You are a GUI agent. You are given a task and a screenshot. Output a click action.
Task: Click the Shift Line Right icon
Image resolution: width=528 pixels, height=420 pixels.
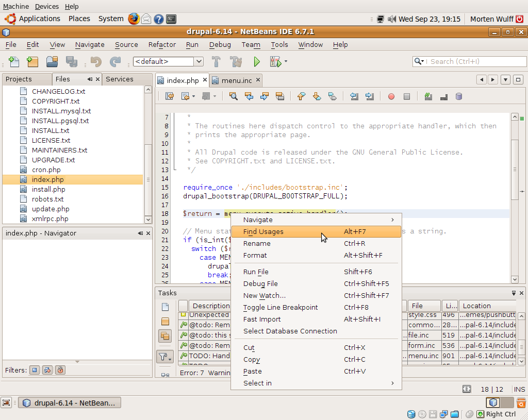tap(369, 96)
